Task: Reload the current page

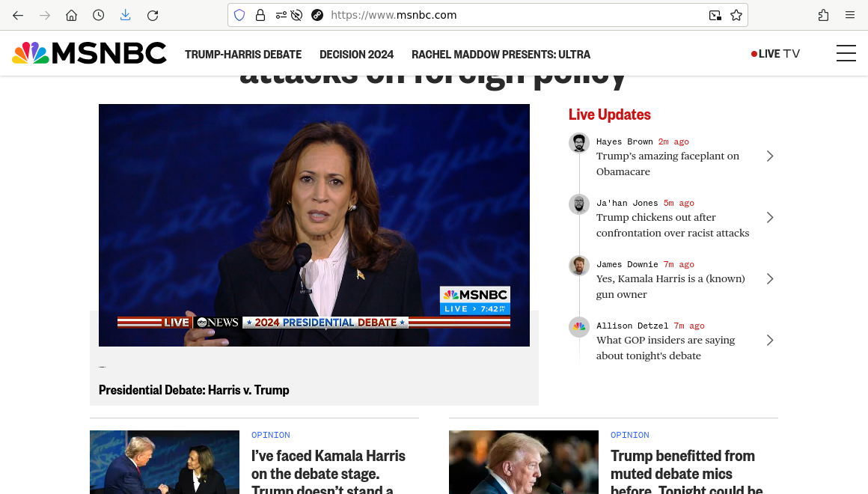Action: coord(153,15)
